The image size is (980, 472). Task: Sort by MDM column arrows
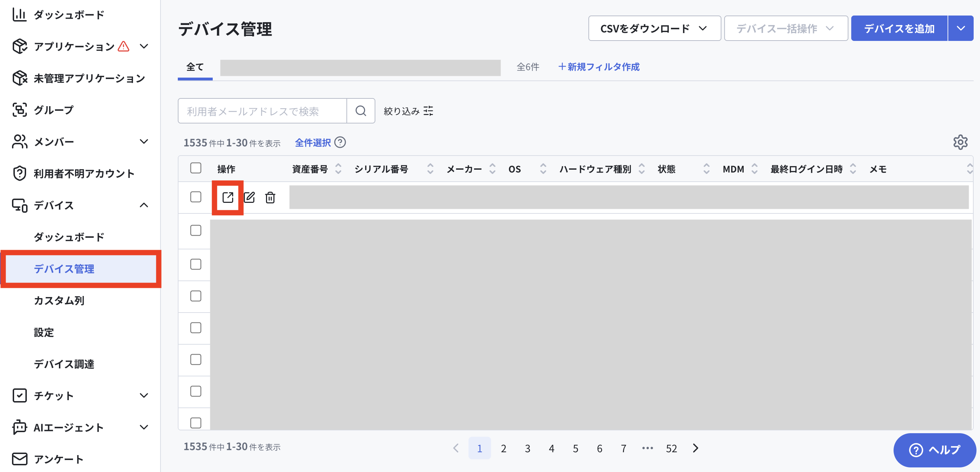[755, 169]
